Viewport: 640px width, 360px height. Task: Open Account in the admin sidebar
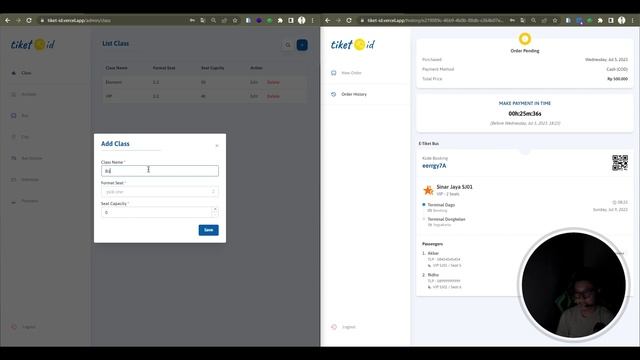[x=29, y=94]
